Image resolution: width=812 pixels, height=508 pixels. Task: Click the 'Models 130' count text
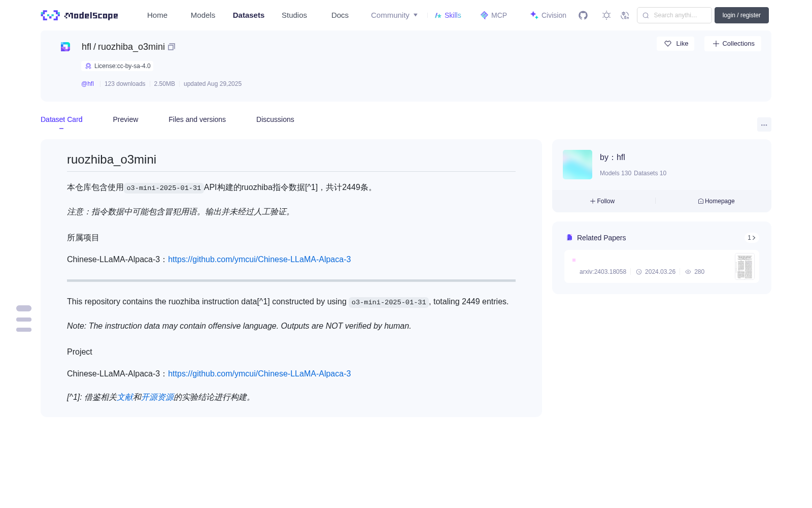point(616,173)
